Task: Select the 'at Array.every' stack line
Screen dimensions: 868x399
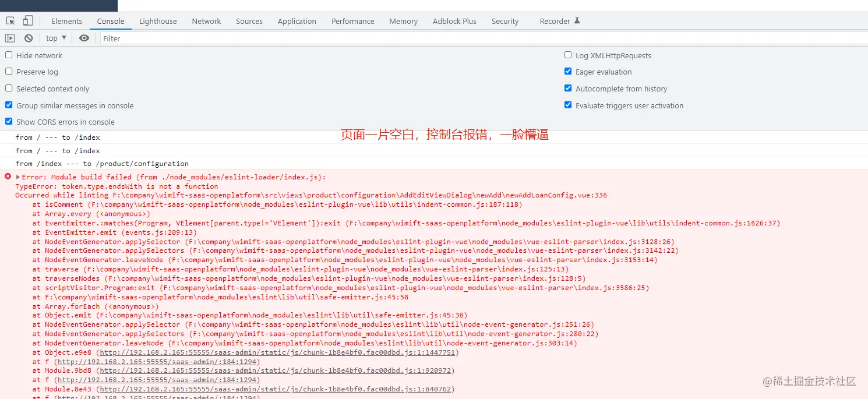Action: [x=91, y=214]
